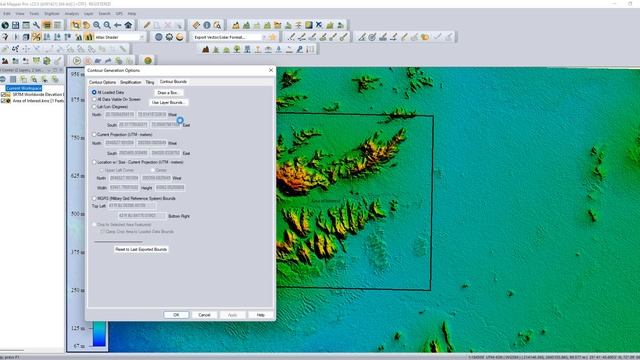Click the MGRS Top Left input field
The height and width of the screenshot is (360, 640).
132,206
